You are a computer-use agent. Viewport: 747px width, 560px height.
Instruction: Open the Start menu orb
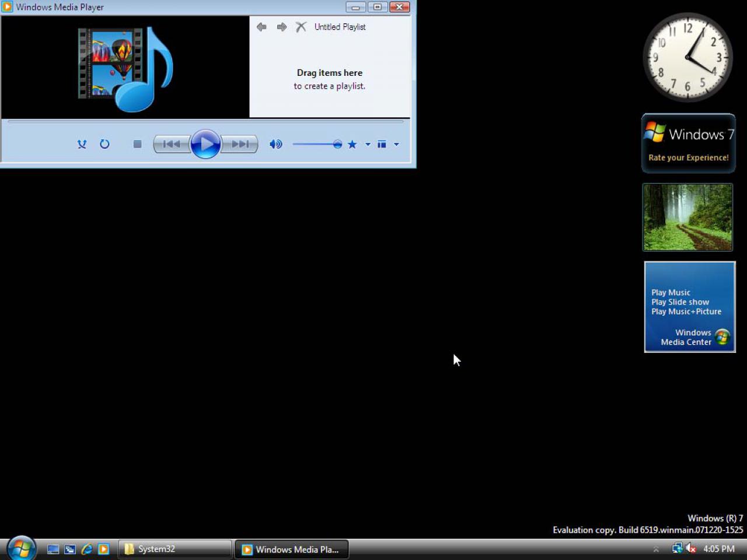tap(22, 548)
